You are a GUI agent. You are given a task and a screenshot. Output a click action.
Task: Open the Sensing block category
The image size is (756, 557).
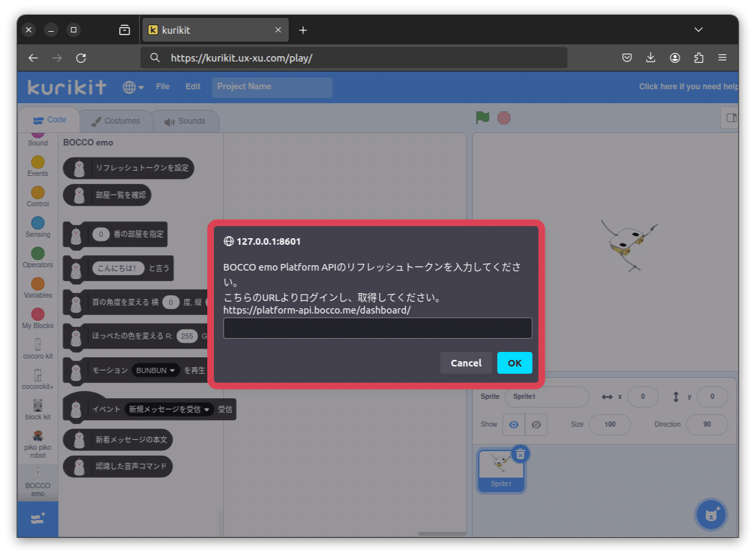click(38, 227)
